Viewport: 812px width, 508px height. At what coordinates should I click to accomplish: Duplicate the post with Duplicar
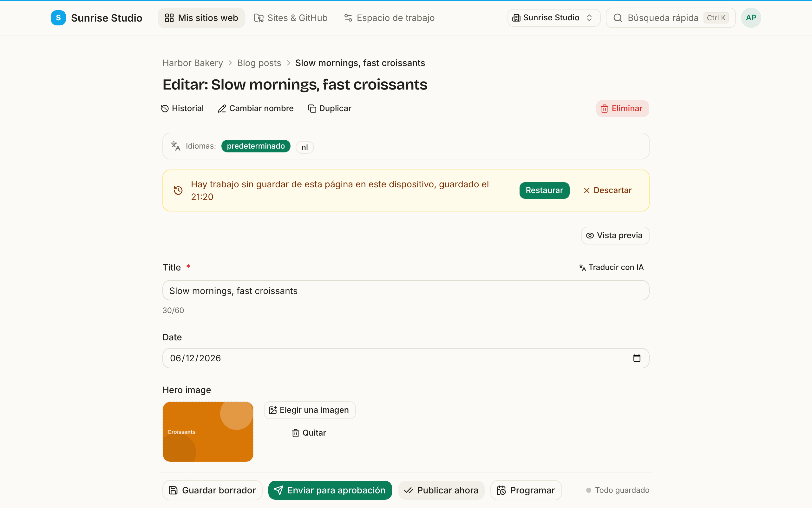[x=330, y=109]
